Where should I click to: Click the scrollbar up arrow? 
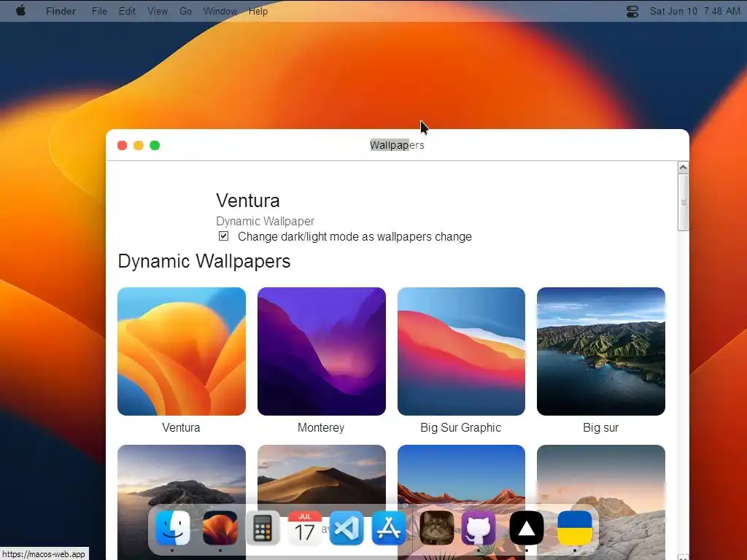click(683, 167)
